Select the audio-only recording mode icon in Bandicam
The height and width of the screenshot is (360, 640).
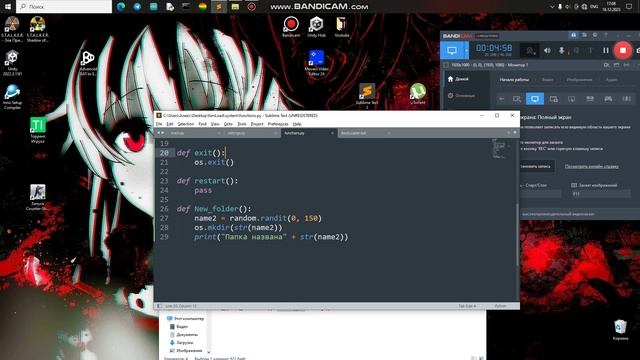coord(627,99)
